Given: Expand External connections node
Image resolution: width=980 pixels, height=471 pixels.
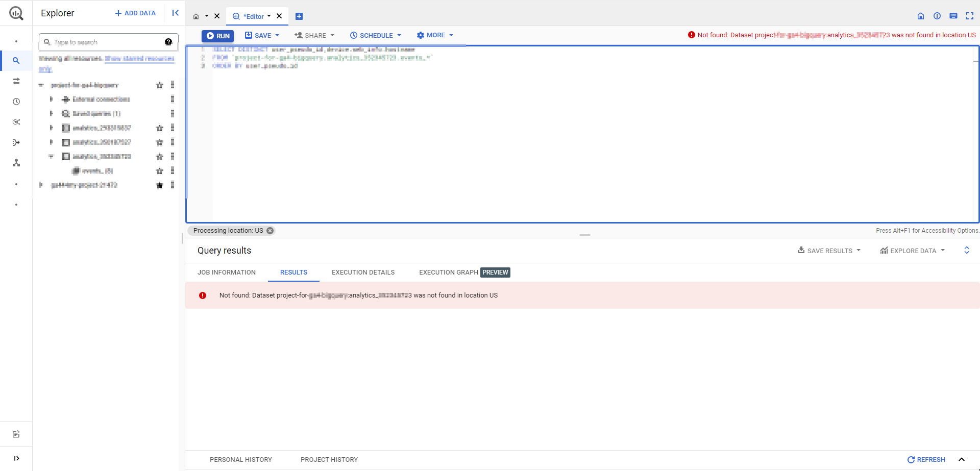Looking at the screenshot, I should coord(52,99).
